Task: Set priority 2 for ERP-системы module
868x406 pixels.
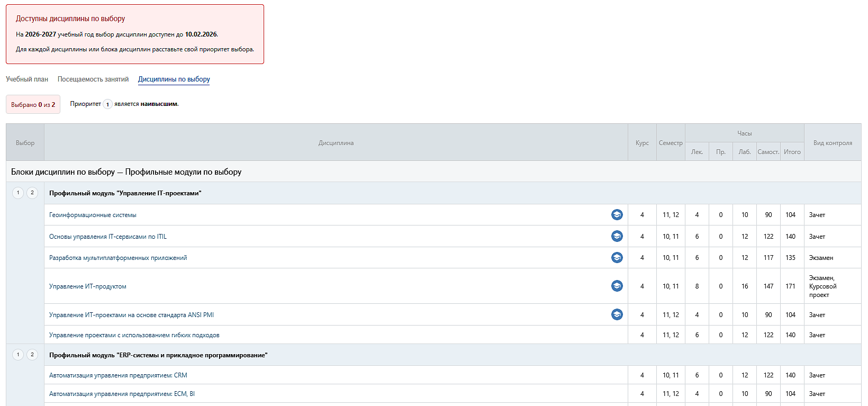Action: point(32,355)
